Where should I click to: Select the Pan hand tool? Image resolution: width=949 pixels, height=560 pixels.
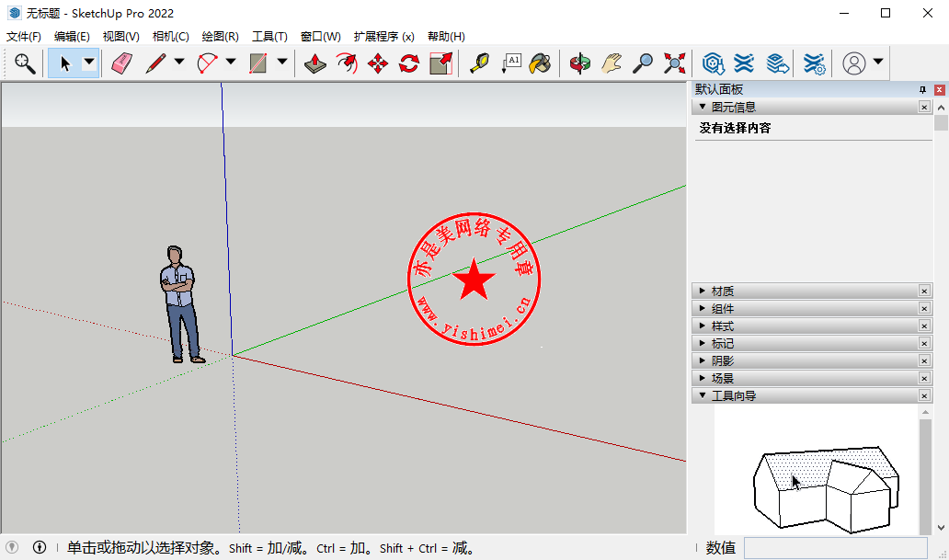click(x=612, y=63)
